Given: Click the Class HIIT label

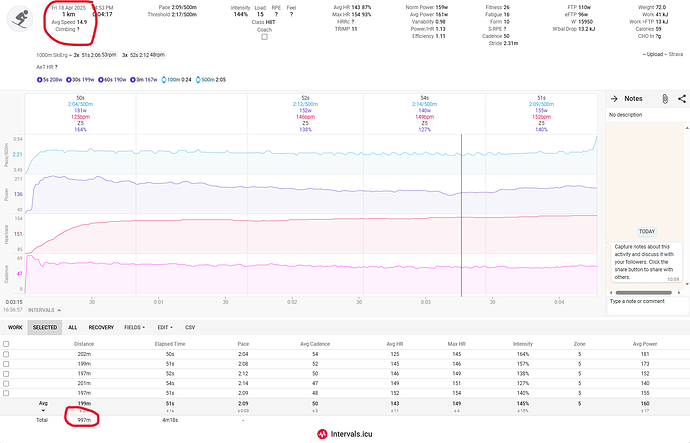Looking at the screenshot, I should click(264, 22).
